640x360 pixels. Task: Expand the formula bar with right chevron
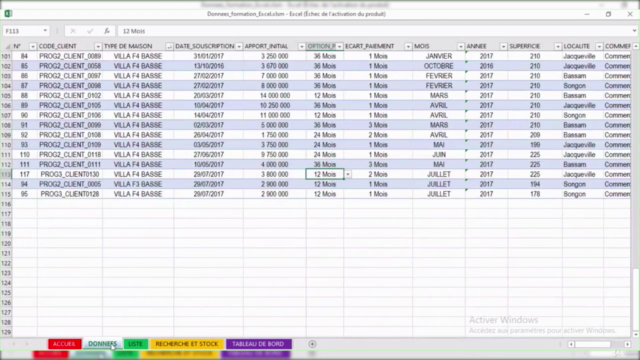[634, 31]
